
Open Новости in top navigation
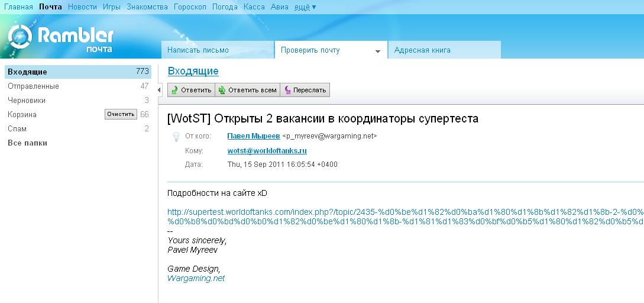point(83,7)
